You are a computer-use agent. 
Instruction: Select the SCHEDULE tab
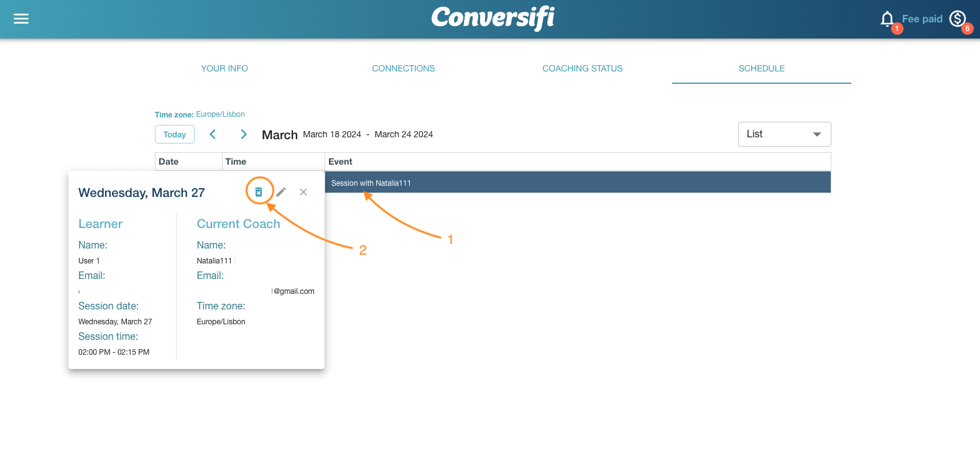coord(762,68)
